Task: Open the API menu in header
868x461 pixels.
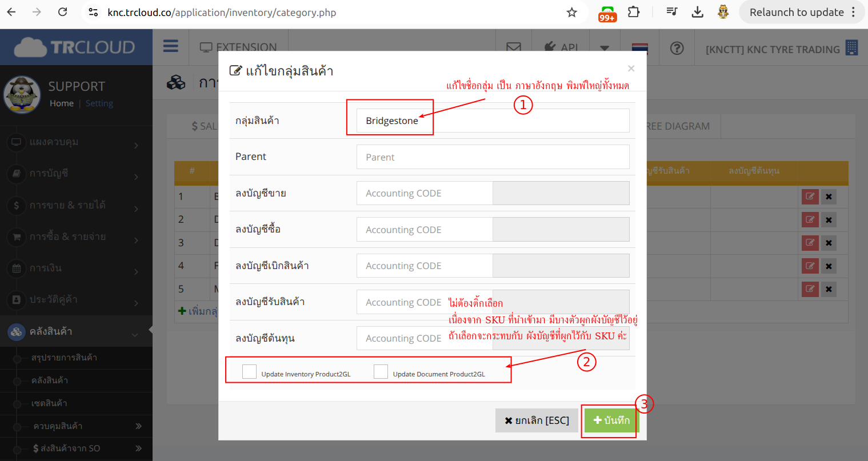Action: click(561, 47)
